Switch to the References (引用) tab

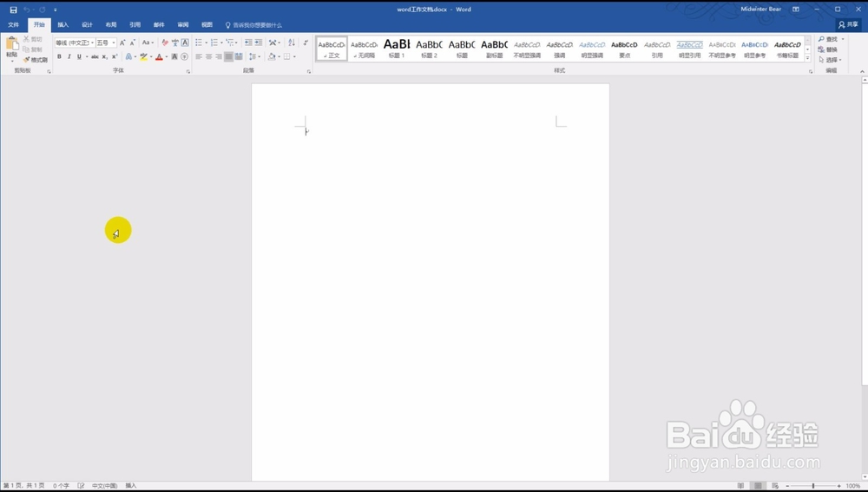(135, 25)
